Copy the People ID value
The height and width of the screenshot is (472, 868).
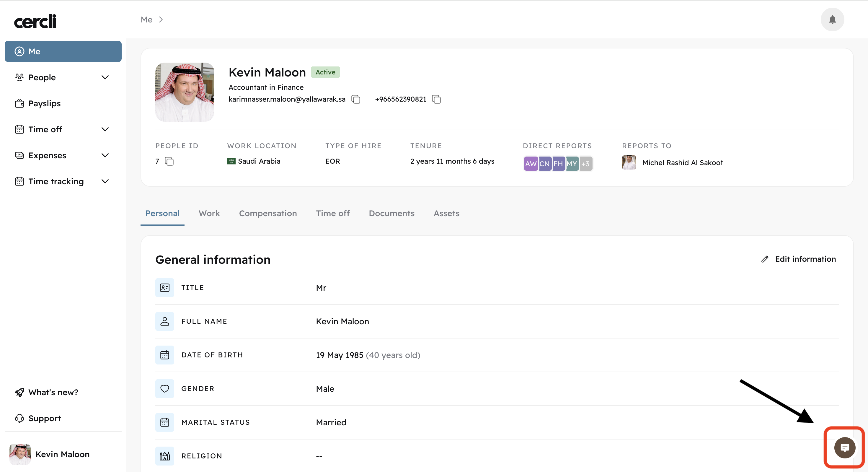click(x=169, y=161)
